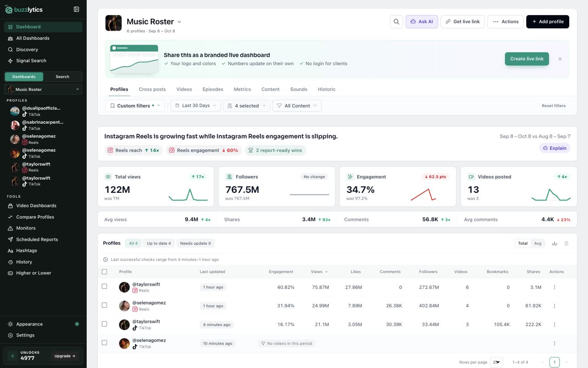This screenshot has width=588, height=368.
Task: Tick the @selenagomez TikTok row checkbox
Action: coord(104,343)
